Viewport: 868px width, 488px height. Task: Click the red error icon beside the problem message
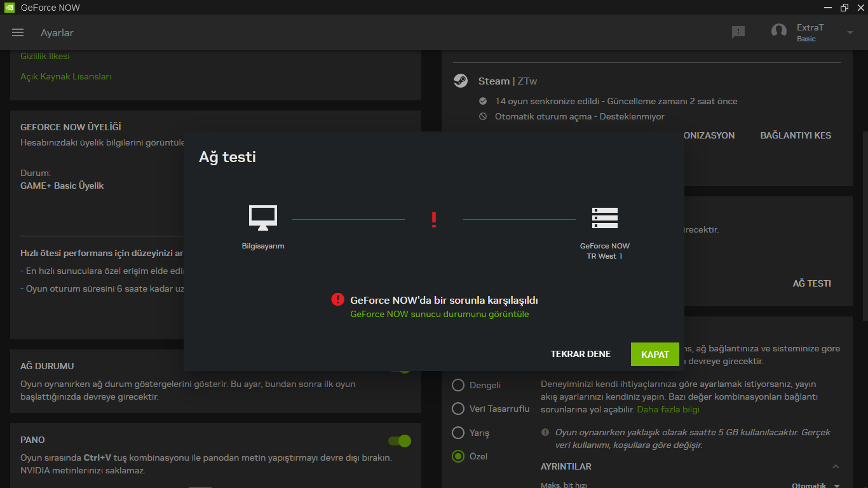pos(337,299)
